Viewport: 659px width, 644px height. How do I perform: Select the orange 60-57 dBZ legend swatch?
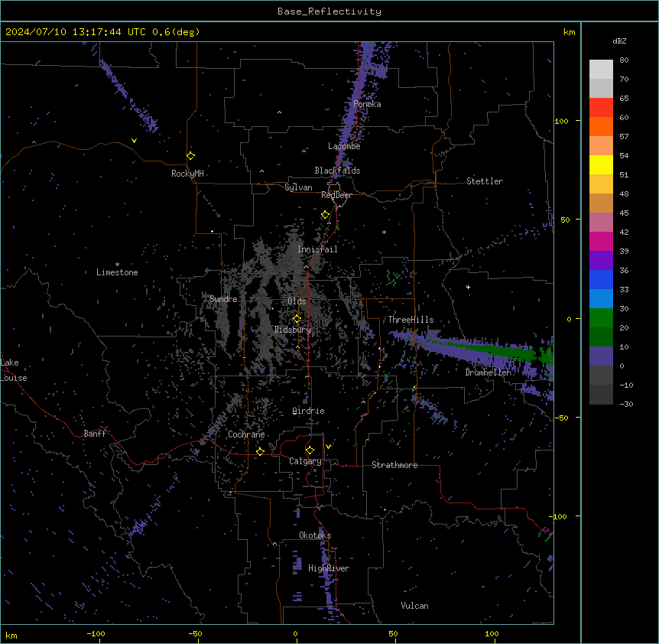(601, 126)
